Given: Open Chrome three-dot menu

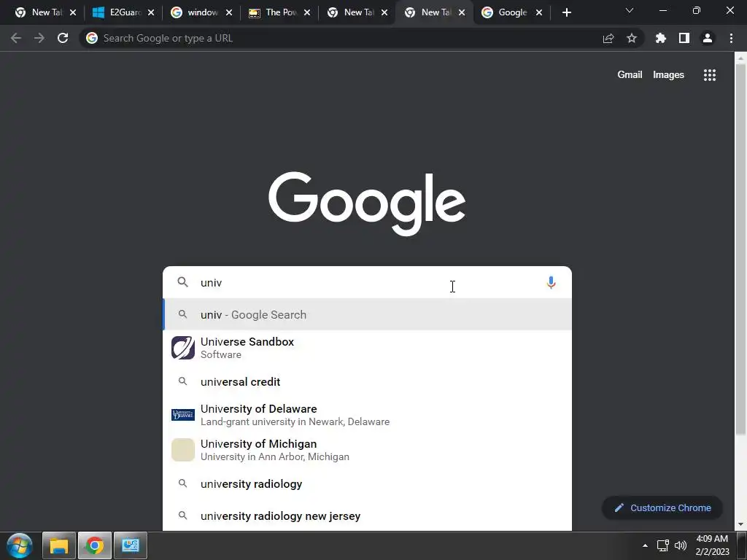Looking at the screenshot, I should click(x=731, y=38).
